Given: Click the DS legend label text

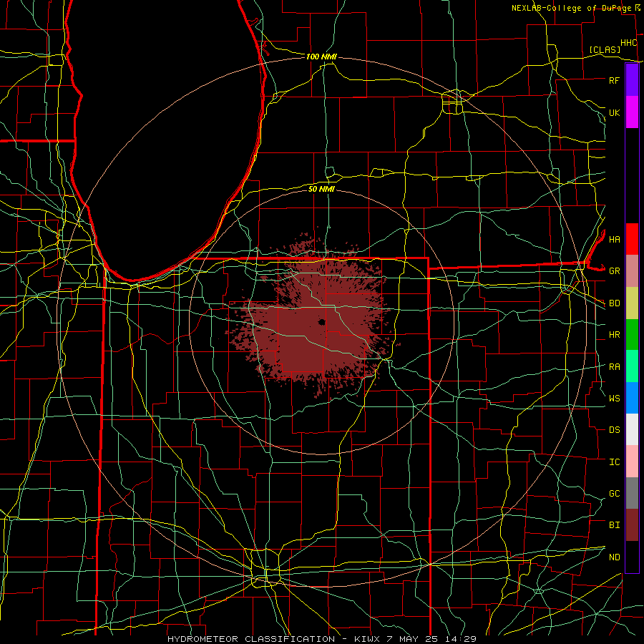Looking at the screenshot, I should pos(615,430).
